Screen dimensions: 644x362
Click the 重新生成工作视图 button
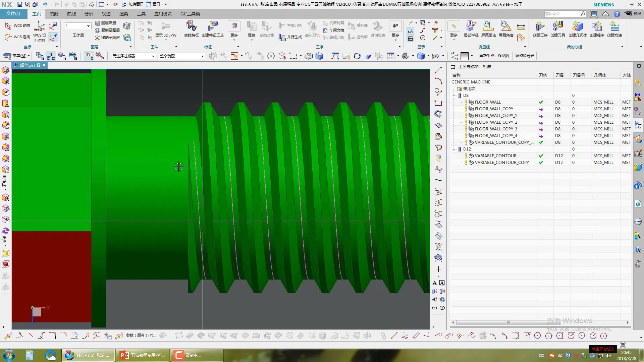[x=494, y=56]
